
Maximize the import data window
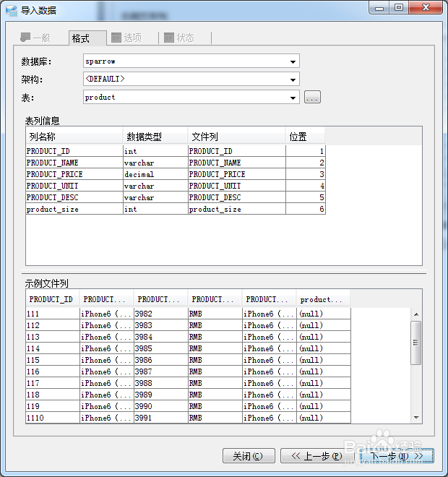pyautogui.click(x=399, y=8)
